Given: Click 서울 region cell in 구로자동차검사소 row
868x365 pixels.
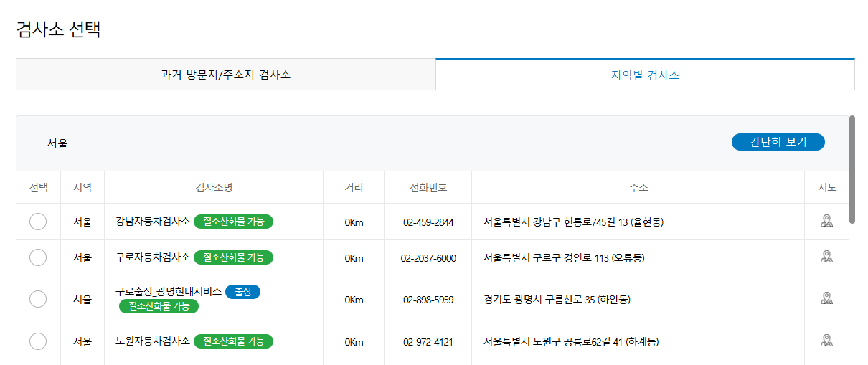Looking at the screenshot, I should (x=82, y=258).
